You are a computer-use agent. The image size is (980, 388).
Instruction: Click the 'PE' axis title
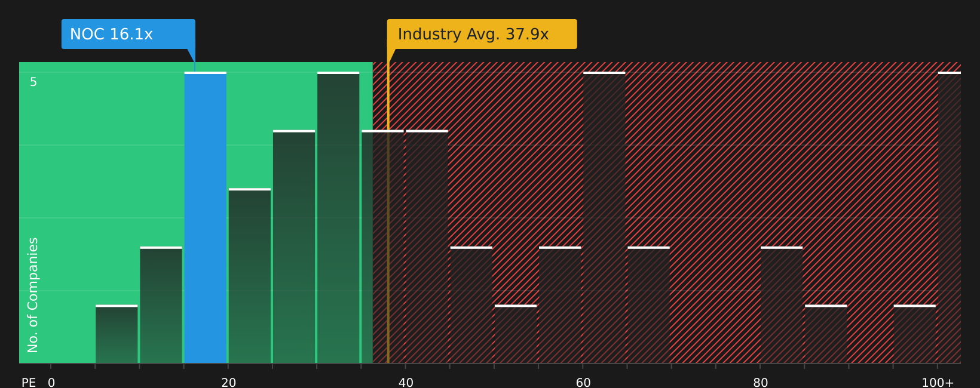pyautogui.click(x=29, y=383)
